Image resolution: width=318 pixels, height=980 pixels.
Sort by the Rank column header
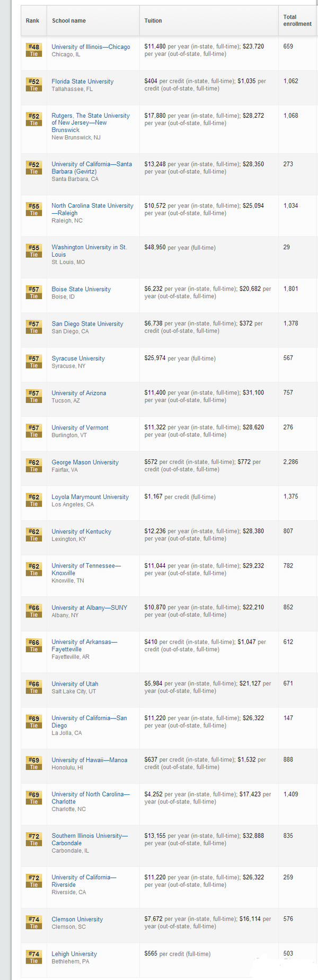(x=32, y=21)
